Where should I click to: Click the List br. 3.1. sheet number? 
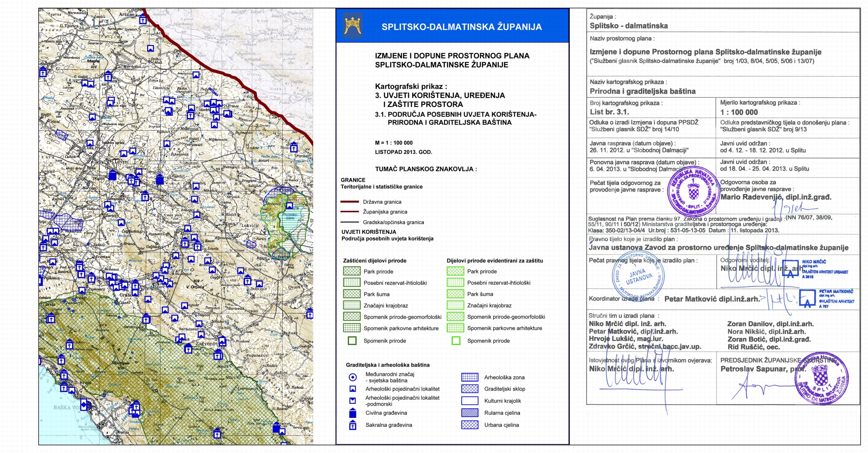point(609,112)
